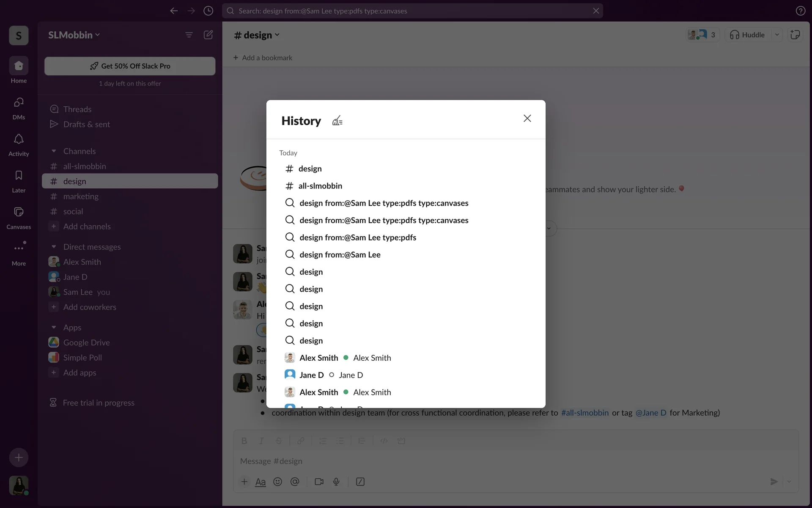This screenshot has height=508, width=812.
Task: Open Jane D entry in History list
Action: tap(312, 375)
